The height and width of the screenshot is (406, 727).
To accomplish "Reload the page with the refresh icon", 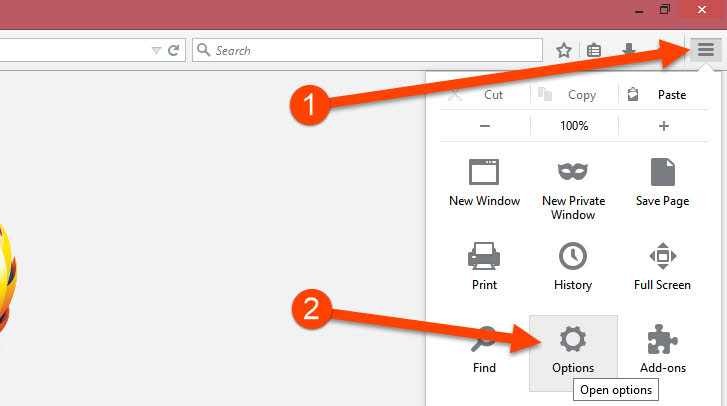I will 173,50.
